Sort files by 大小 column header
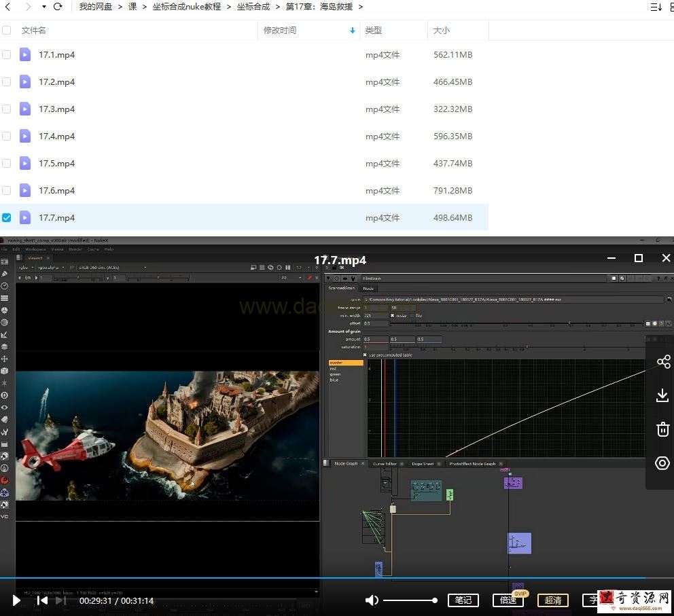The image size is (674, 616). tap(442, 31)
